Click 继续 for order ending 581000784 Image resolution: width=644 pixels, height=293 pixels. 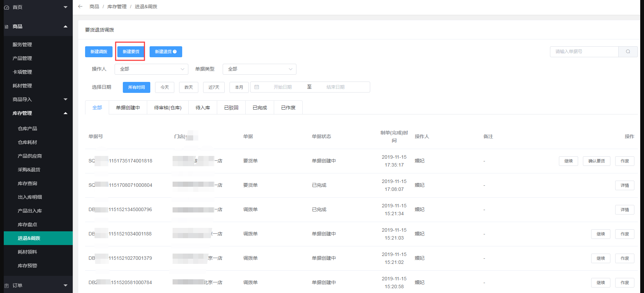[x=601, y=283]
